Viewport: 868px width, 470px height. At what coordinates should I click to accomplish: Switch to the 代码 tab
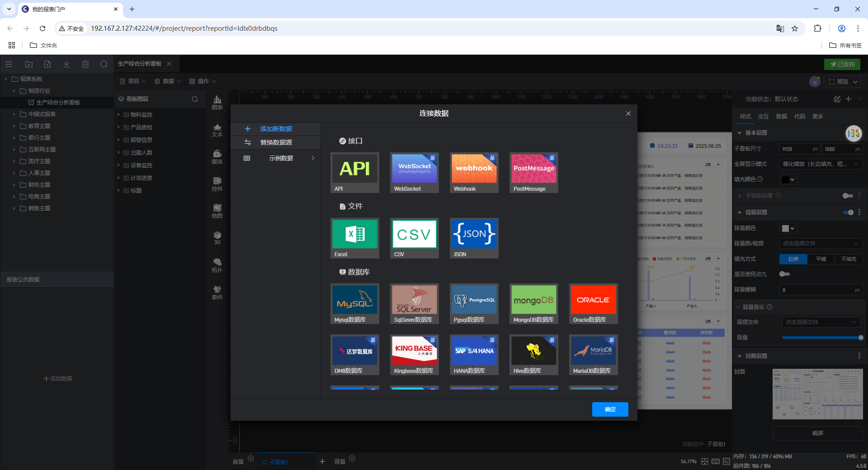[800, 117]
